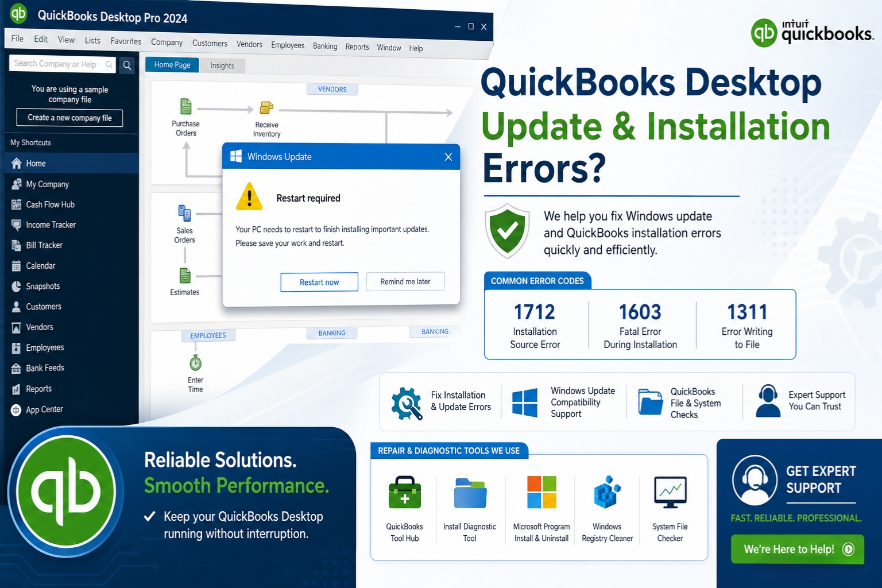
Task: Click the My Shortcuts header
Action: tap(31, 143)
